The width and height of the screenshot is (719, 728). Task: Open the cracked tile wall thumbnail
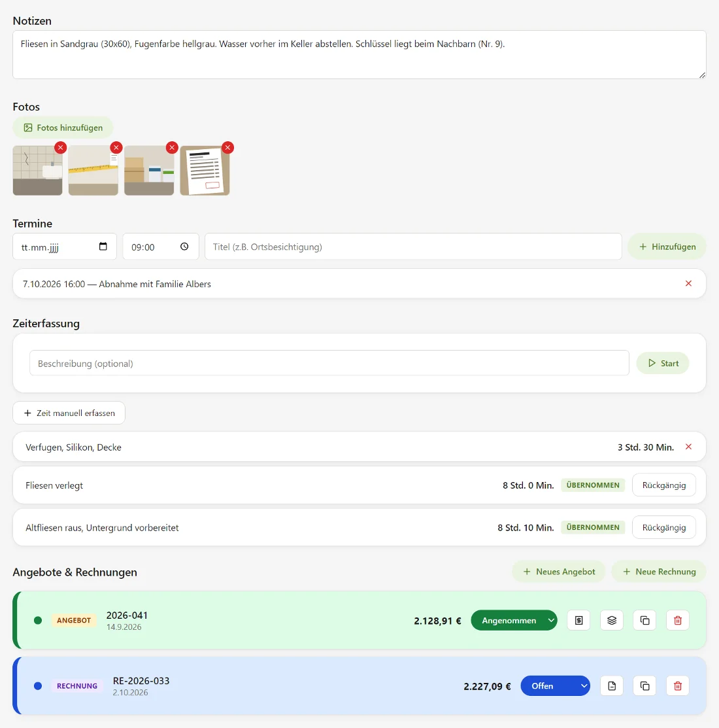click(x=37, y=171)
